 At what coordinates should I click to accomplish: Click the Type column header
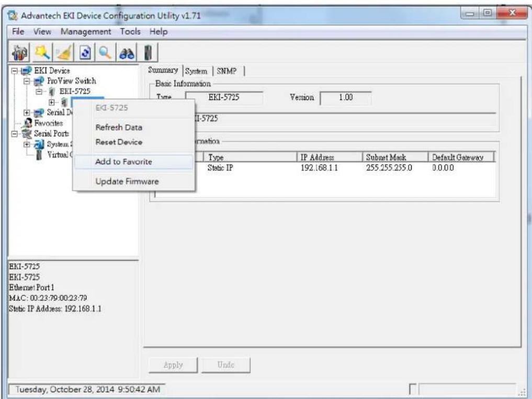[x=251, y=157]
